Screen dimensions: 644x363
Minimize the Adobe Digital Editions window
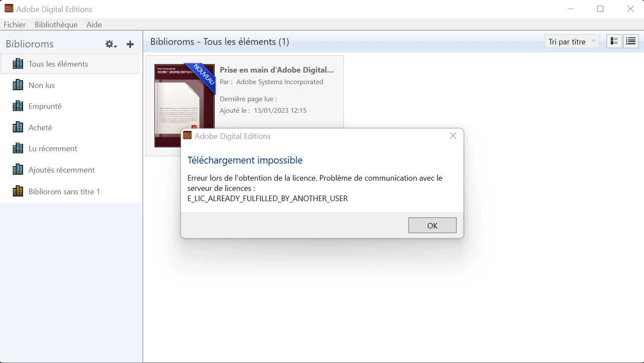pyautogui.click(x=571, y=9)
